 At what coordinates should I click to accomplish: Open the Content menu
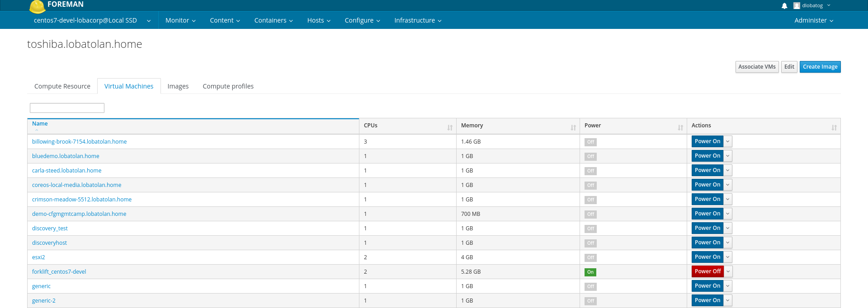point(225,20)
